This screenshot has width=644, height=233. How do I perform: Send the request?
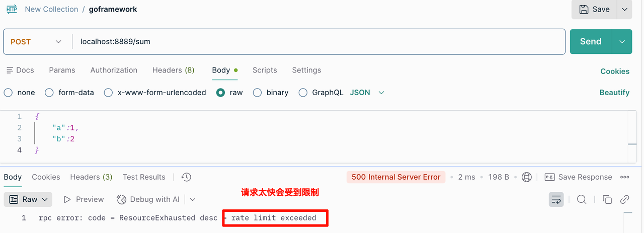tap(591, 41)
